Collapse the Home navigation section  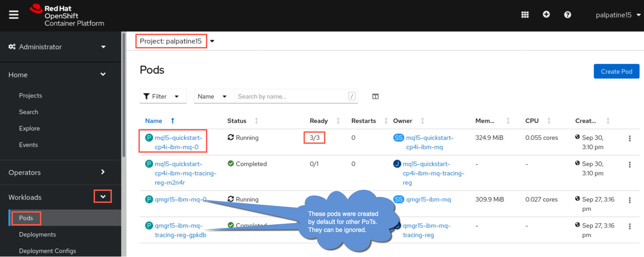(57, 75)
